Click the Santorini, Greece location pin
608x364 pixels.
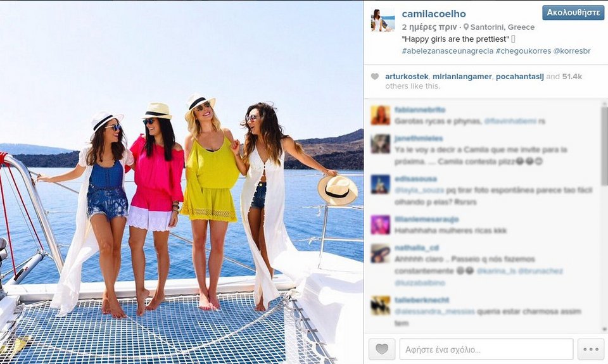[x=465, y=27]
